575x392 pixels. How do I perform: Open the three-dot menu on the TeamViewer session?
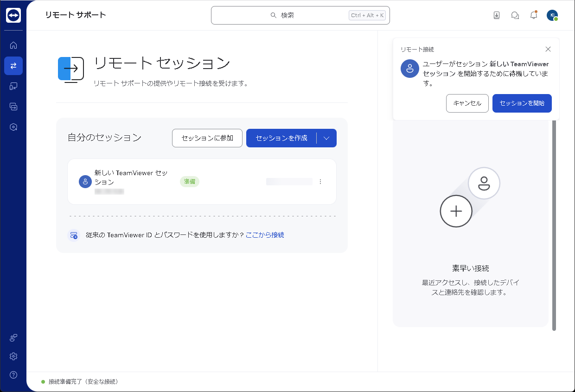click(320, 182)
